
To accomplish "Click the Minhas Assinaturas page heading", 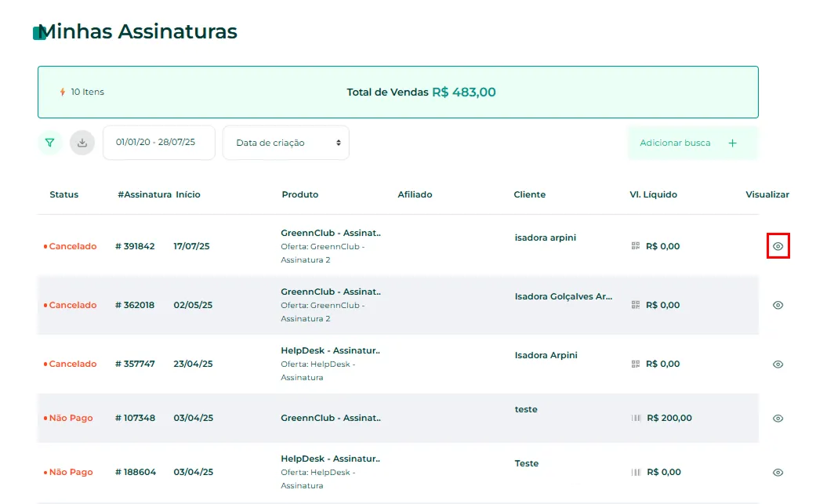I will 137,31.
